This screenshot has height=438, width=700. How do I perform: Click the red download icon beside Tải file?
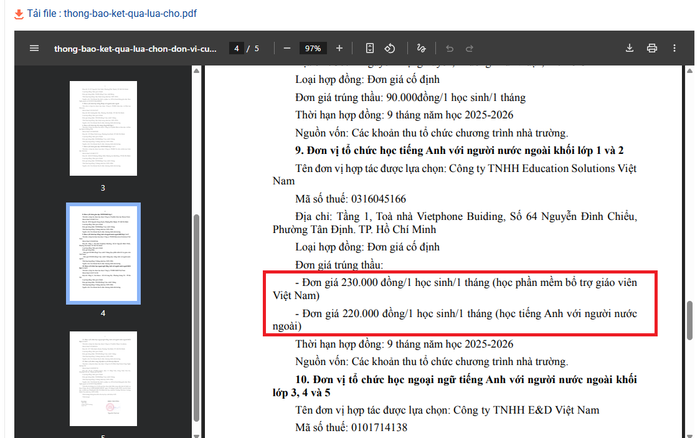(18, 13)
